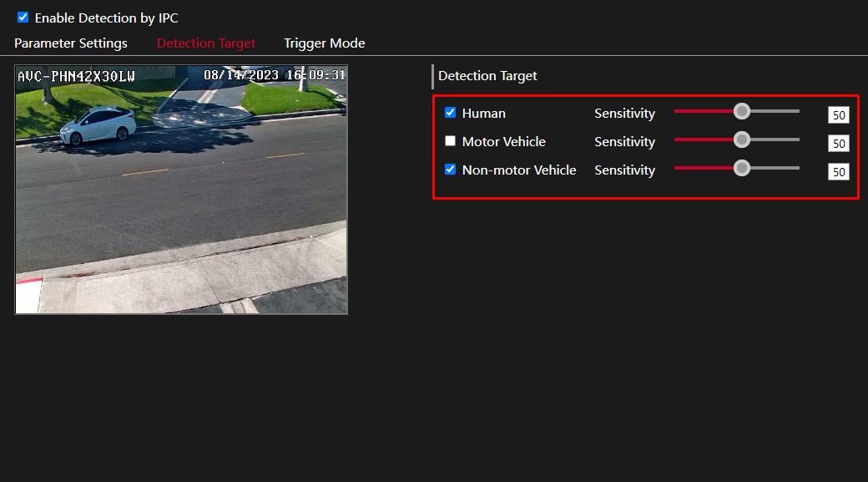Click the Sensitivity label in the Human row
The width and height of the screenshot is (868, 482).
[624, 113]
